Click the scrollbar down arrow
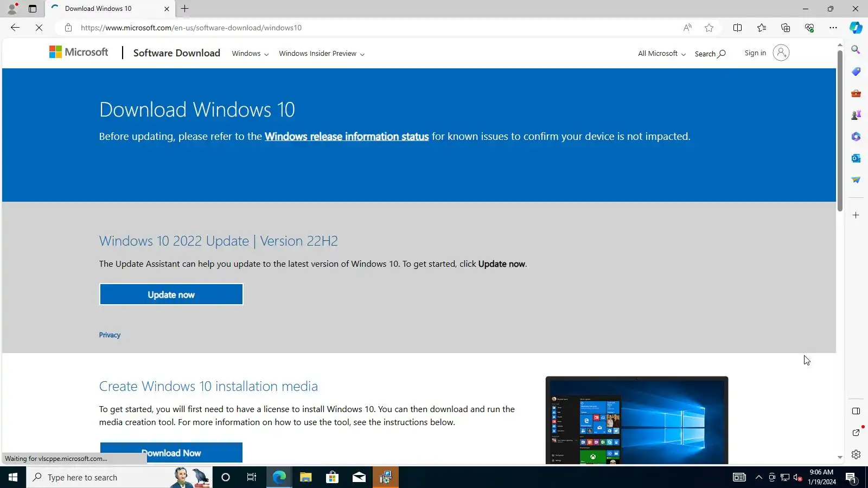 pyautogui.click(x=840, y=458)
